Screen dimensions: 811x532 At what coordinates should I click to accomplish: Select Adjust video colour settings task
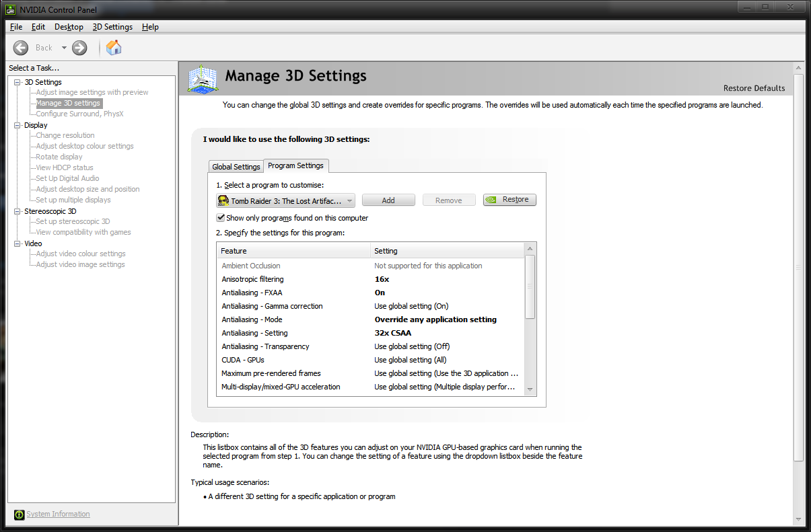[x=81, y=254]
